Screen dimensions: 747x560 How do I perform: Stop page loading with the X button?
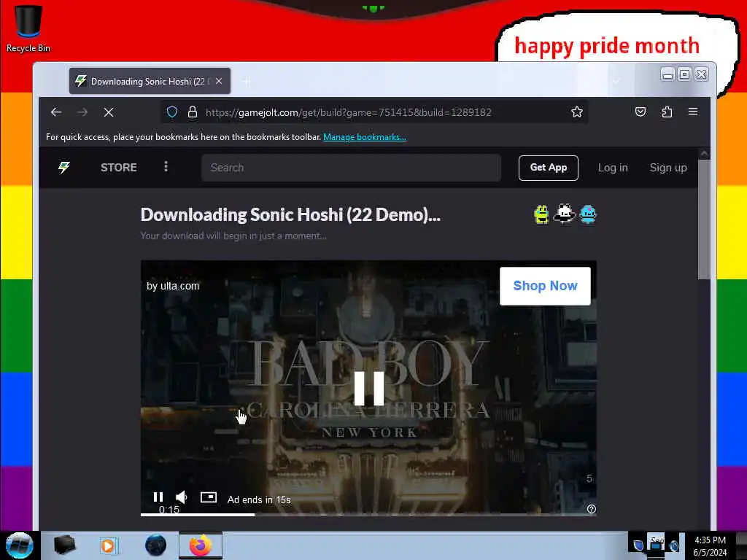(x=109, y=112)
